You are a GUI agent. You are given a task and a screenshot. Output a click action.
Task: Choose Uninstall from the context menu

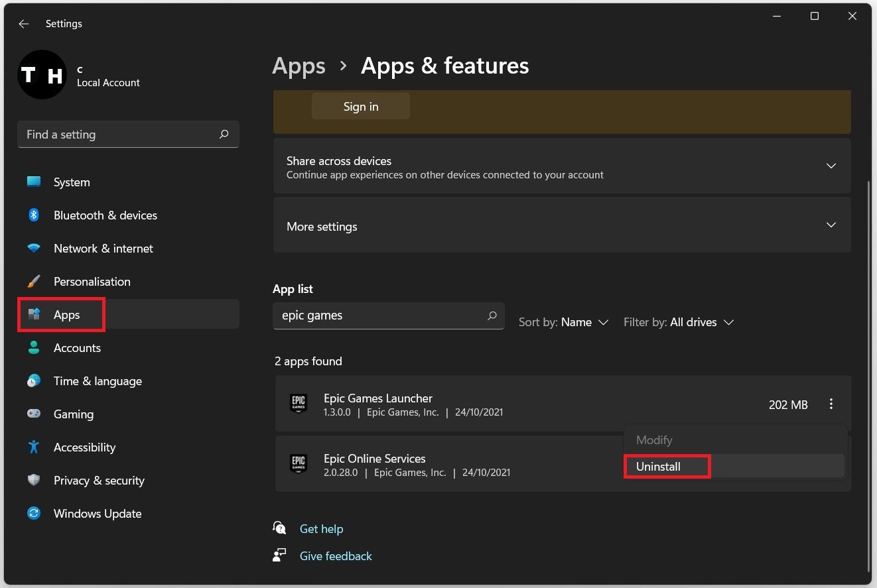point(659,467)
